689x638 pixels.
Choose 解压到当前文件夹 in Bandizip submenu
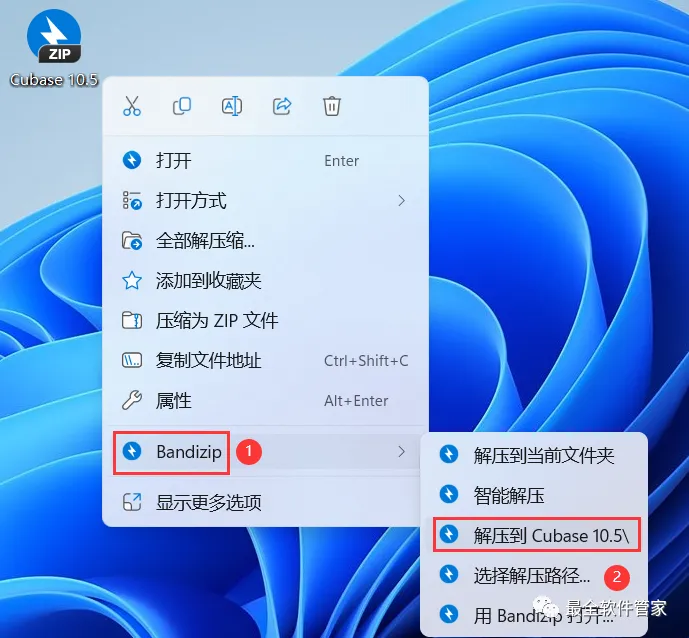pos(534,455)
